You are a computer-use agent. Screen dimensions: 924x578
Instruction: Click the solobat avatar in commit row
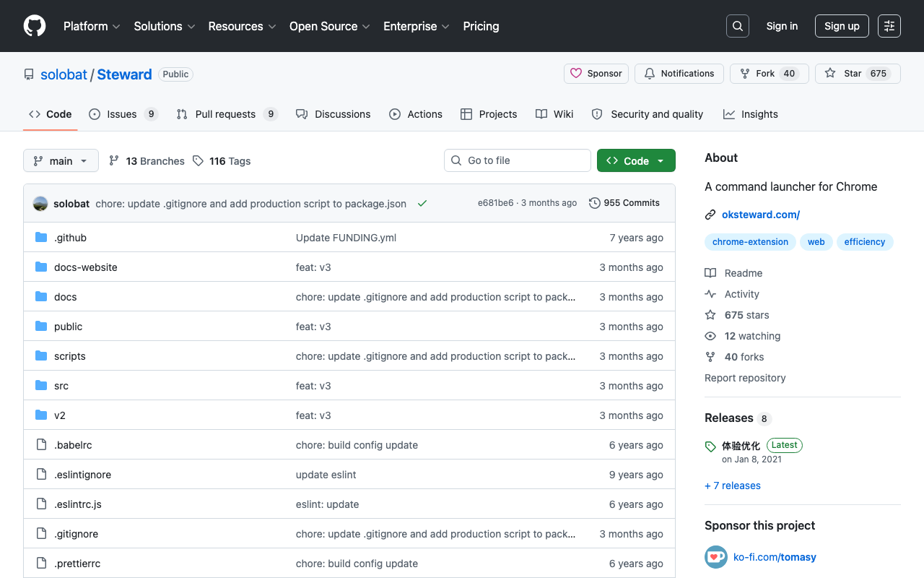[40, 204]
